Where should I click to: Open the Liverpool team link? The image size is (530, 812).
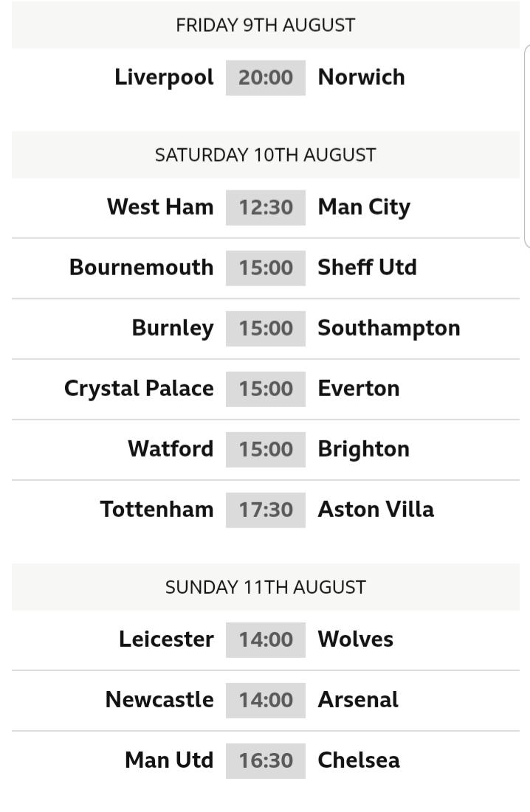[x=164, y=77]
